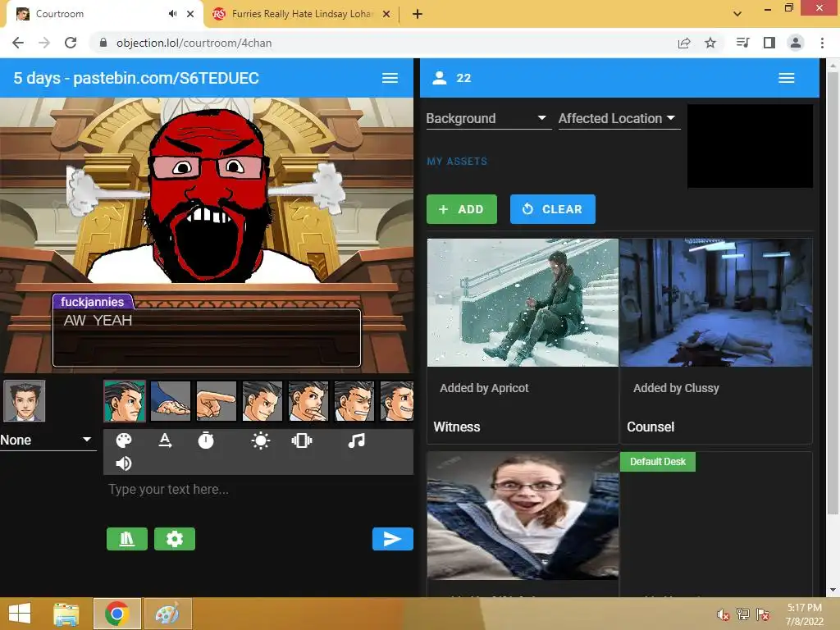Open Chrome media control icon
The width and height of the screenshot is (840, 630).
click(x=743, y=43)
